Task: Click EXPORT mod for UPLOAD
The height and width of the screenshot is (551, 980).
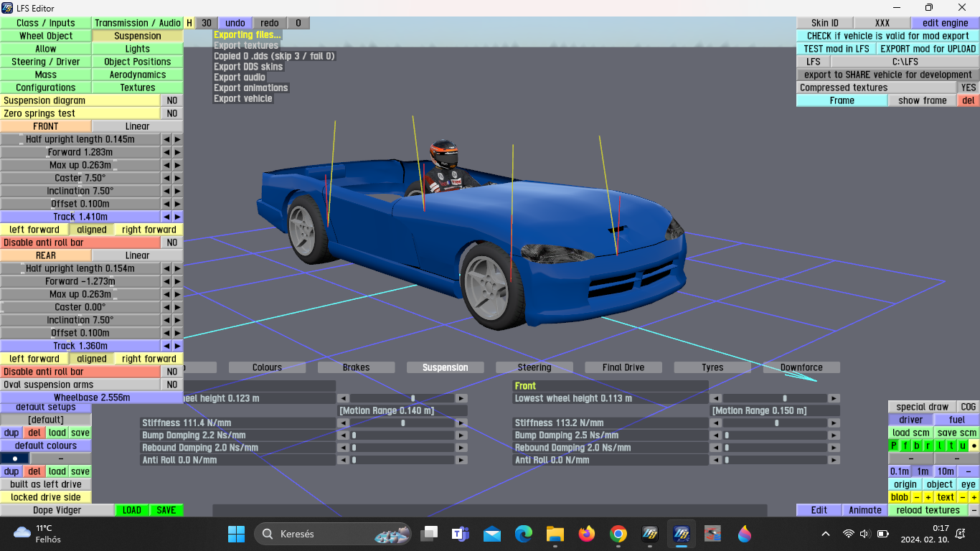Action: click(928, 49)
